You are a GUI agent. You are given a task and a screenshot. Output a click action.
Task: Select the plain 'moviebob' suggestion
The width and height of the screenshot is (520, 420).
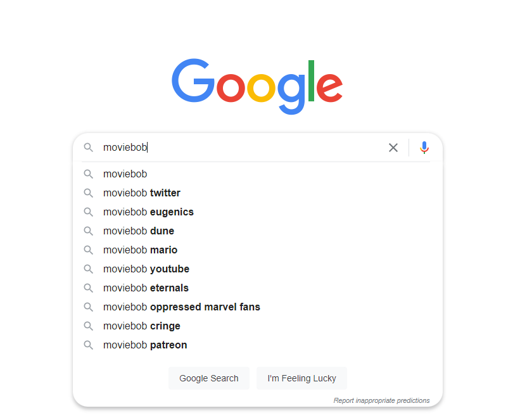pos(125,174)
